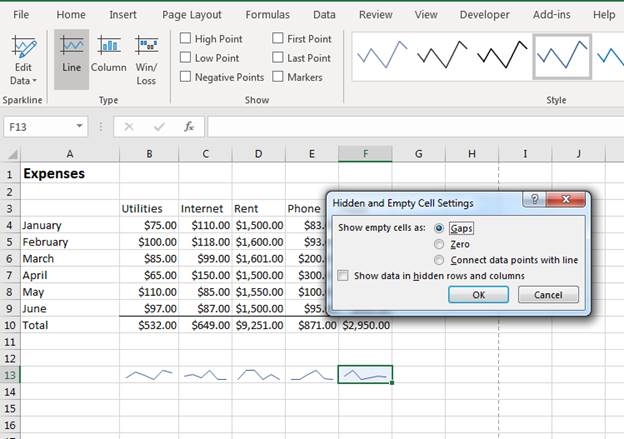Select column F header
Viewport: 624px width, 439px height.
(x=365, y=154)
